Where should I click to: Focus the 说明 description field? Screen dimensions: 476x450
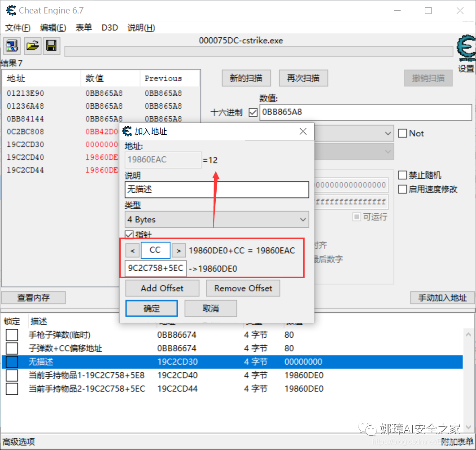[217, 190]
